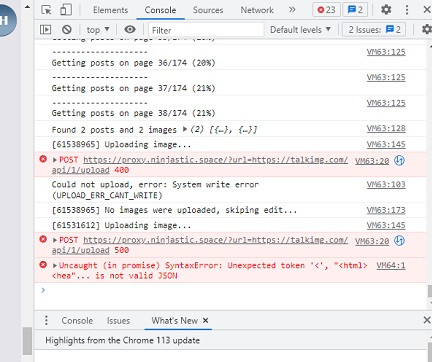
Task: Open DevTools settings gear
Action: [x=386, y=10]
